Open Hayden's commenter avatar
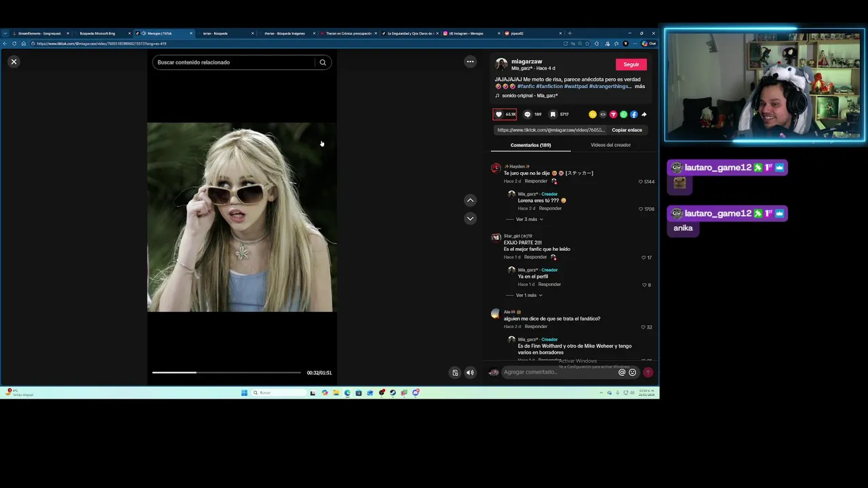 [x=496, y=168]
